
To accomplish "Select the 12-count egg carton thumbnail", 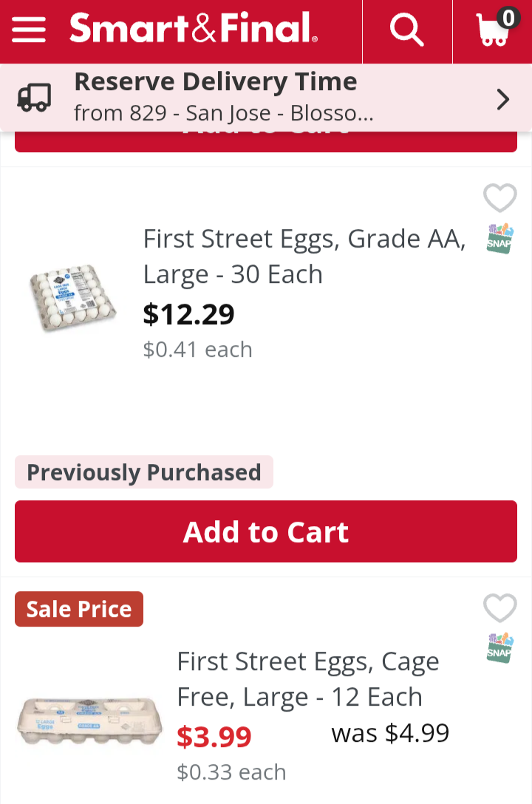I will [x=89, y=720].
